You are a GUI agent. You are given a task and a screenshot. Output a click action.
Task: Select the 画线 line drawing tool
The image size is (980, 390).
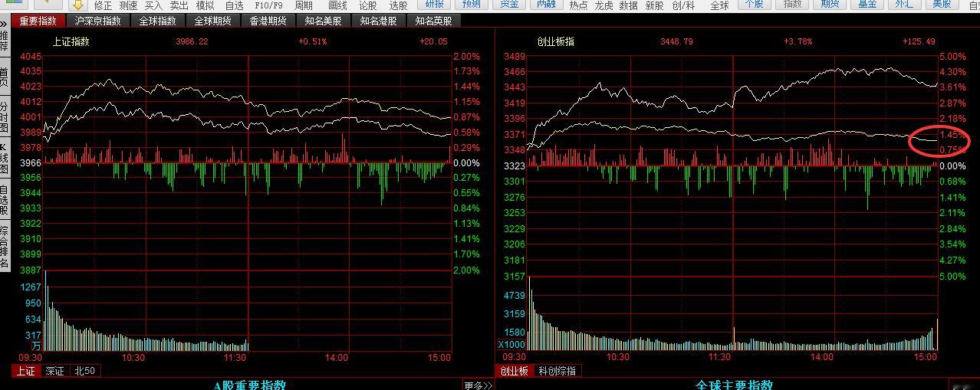337,5
